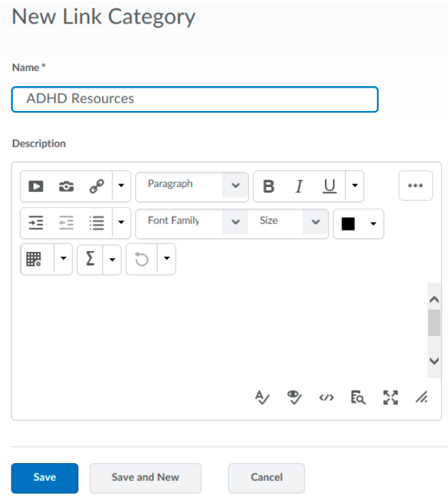
Task: Click the increase indent icon
Action: click(36, 223)
